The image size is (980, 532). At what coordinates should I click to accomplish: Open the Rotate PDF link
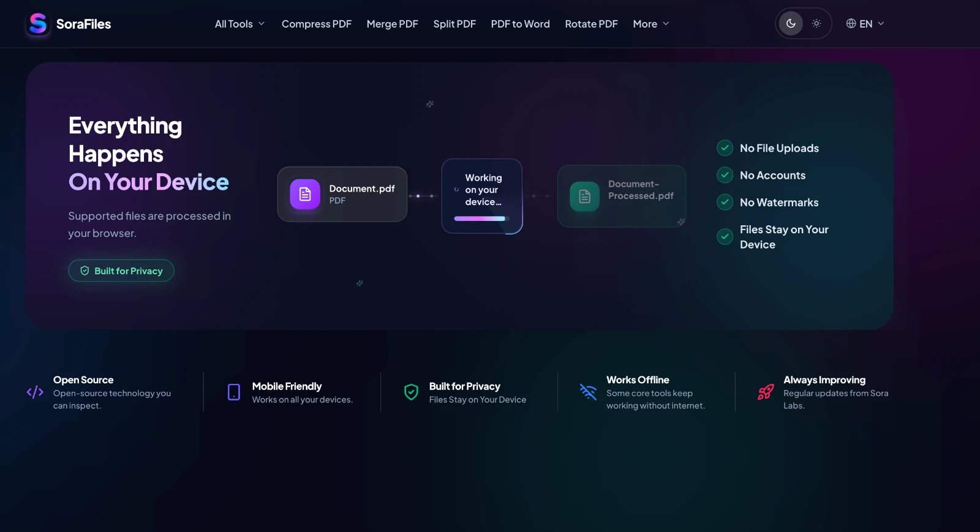(x=591, y=24)
